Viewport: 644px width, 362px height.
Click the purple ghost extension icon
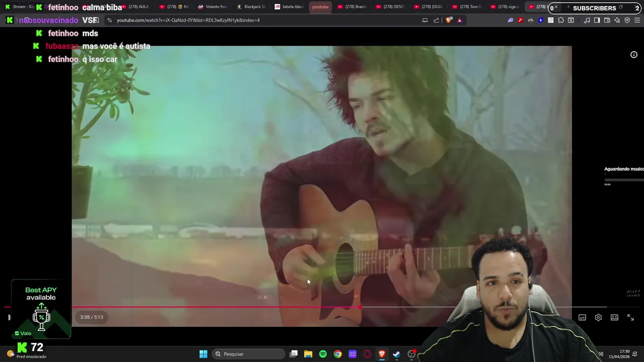pyautogui.click(x=510, y=20)
